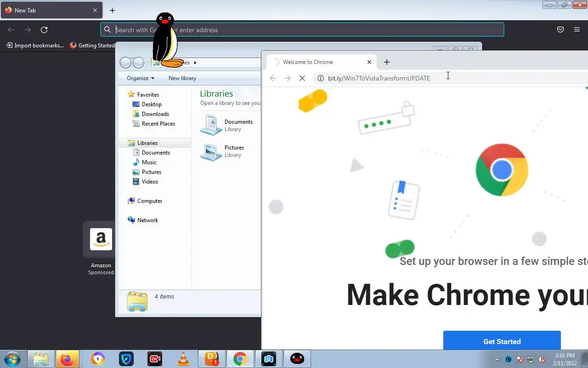Click New library in Explorer toolbar
The width and height of the screenshot is (588, 368).
click(x=182, y=78)
